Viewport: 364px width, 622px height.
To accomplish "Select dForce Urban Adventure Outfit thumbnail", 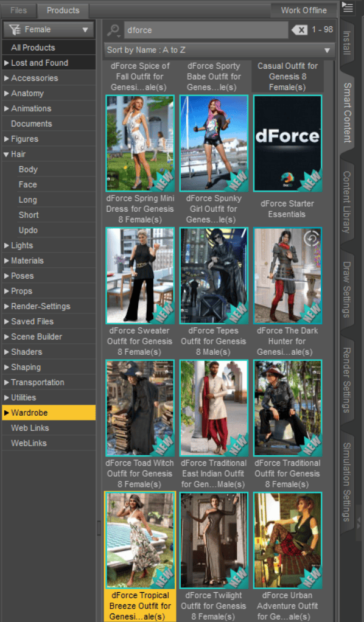I will [x=287, y=540].
